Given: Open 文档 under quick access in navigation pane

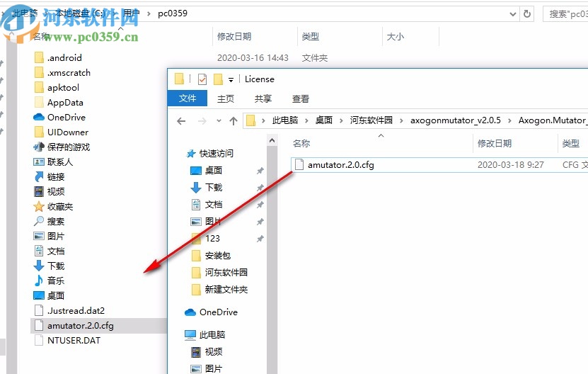Looking at the screenshot, I should pyautogui.click(x=213, y=205).
